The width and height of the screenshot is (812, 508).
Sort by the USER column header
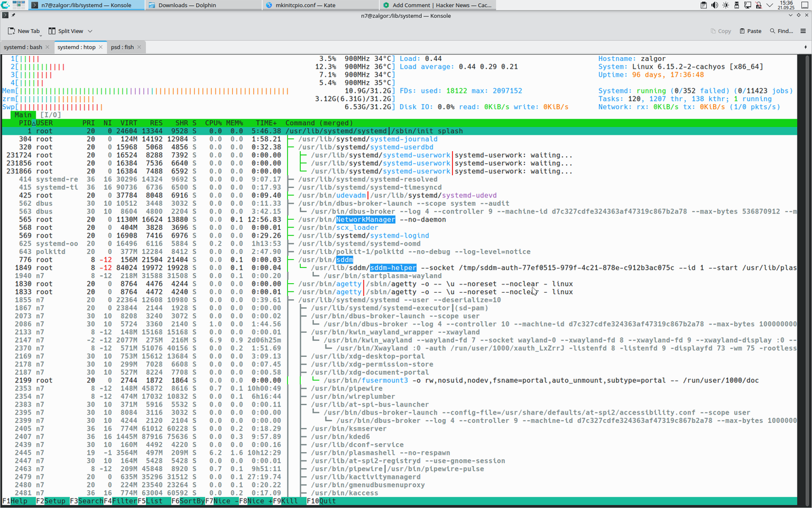44,123
